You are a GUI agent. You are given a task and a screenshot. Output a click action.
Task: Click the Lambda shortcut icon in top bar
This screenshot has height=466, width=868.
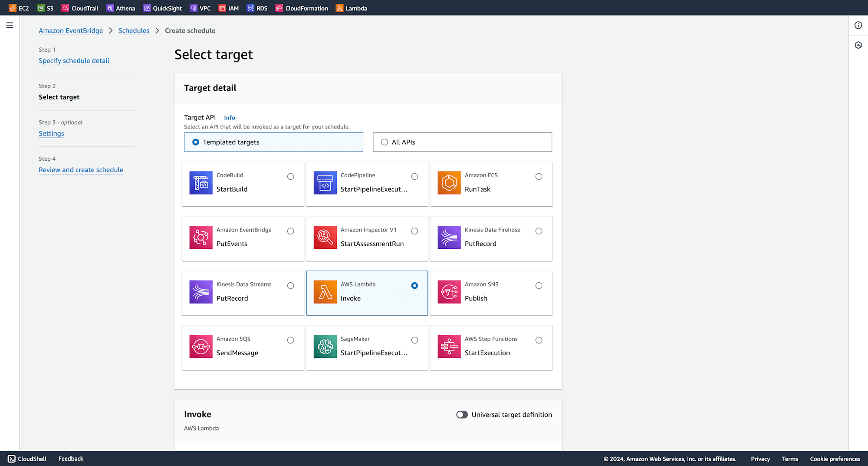point(339,8)
